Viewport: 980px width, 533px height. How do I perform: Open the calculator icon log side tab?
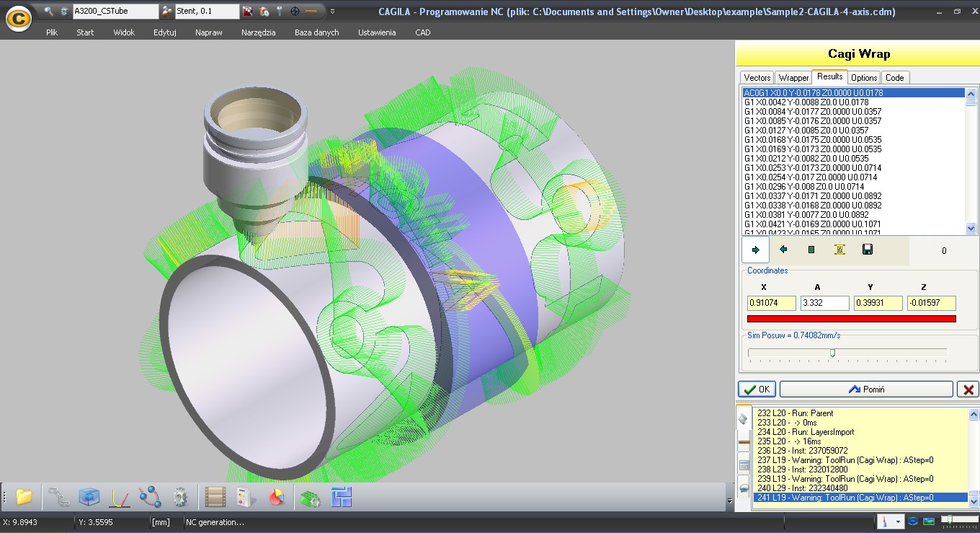tap(744, 465)
